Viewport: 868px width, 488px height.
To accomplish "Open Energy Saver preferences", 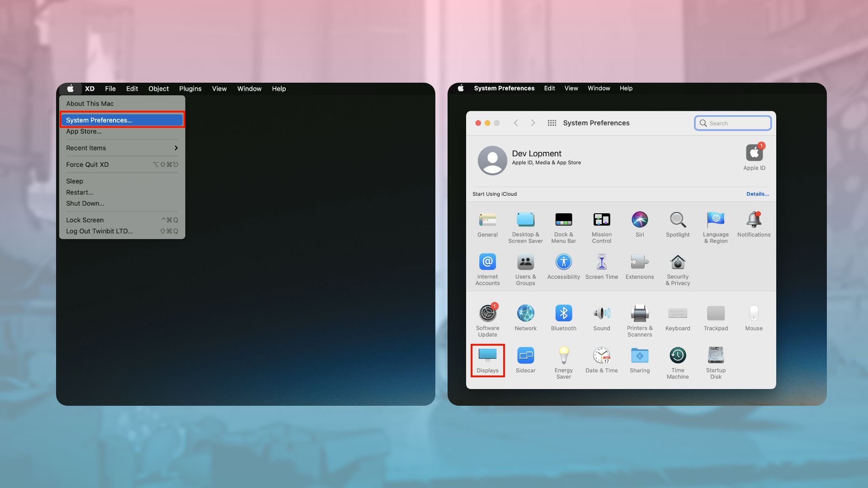I will pyautogui.click(x=563, y=363).
